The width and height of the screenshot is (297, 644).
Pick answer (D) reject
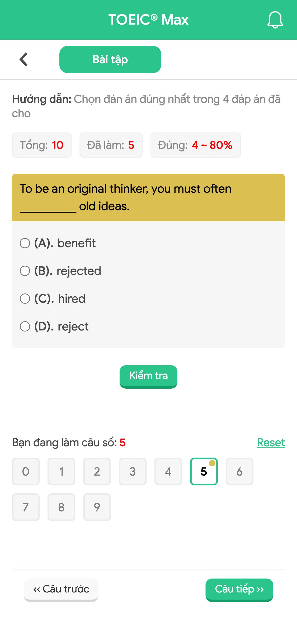[x=54, y=326]
